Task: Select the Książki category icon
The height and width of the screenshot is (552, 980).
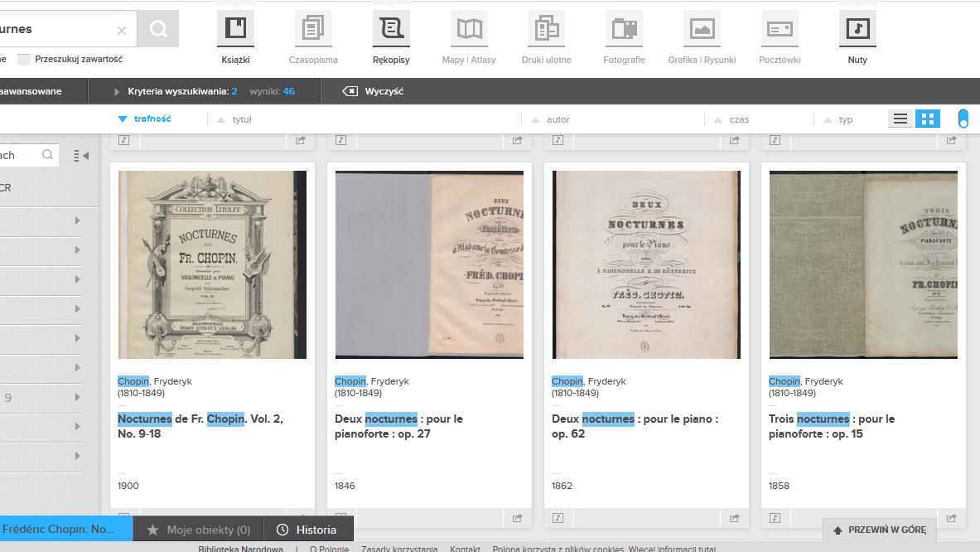Action: click(235, 28)
